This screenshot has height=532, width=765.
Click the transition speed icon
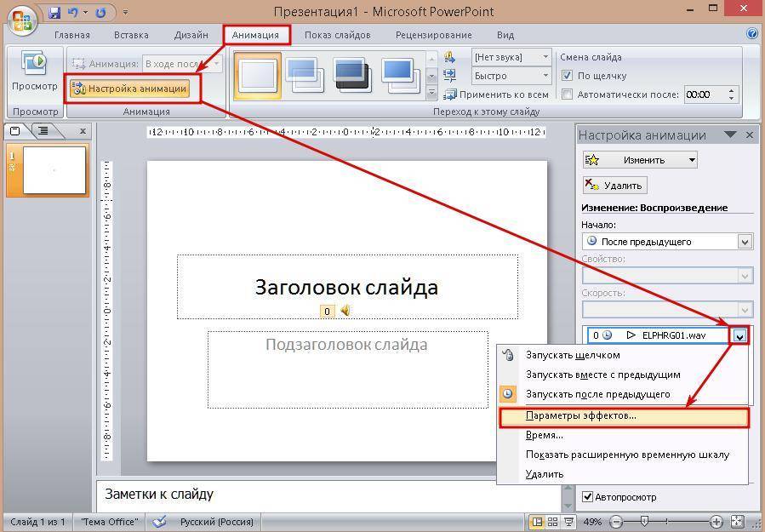click(x=449, y=75)
